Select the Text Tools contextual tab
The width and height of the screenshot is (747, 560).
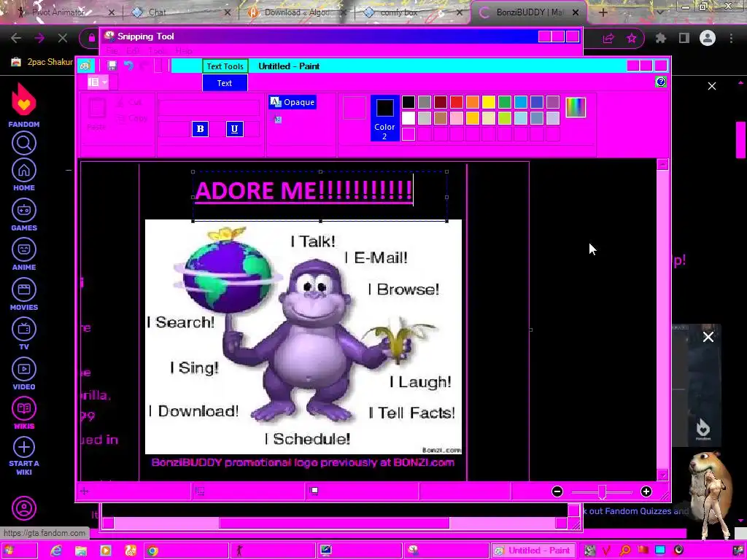(225, 66)
